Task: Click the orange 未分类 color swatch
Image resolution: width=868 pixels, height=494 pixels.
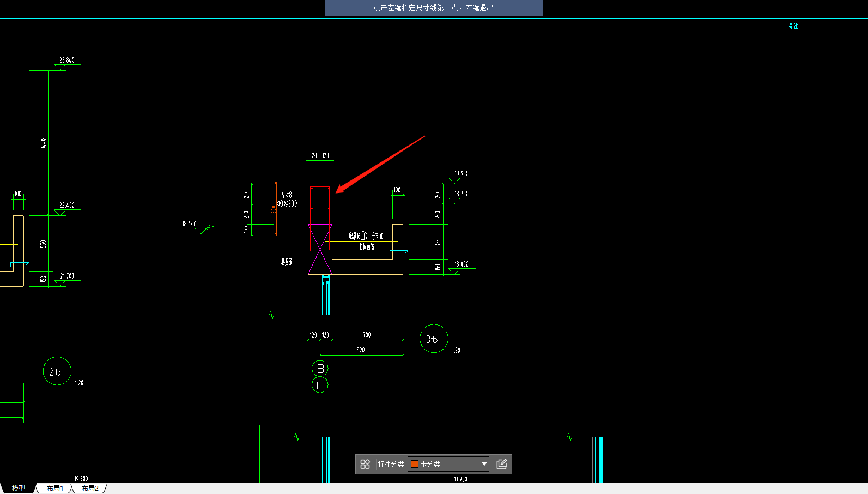Action: click(415, 464)
